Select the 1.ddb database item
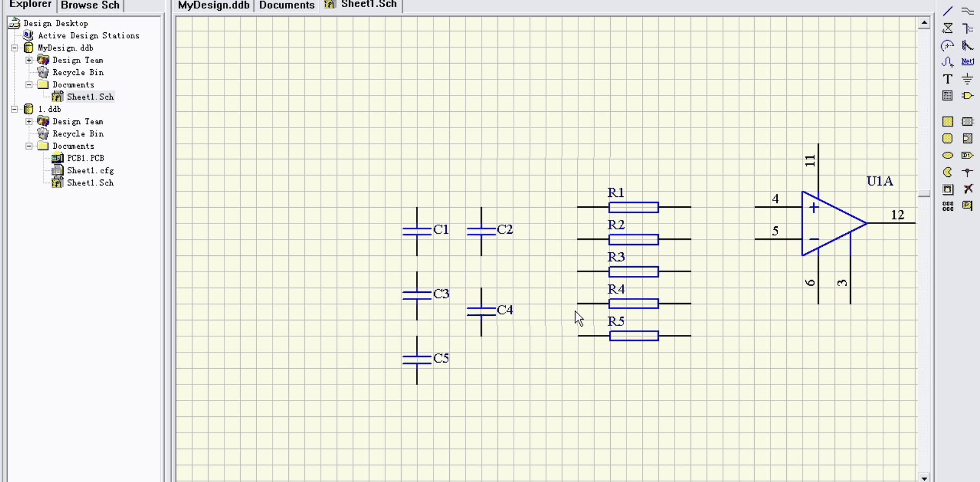The height and width of the screenshot is (482, 980). pos(49,109)
